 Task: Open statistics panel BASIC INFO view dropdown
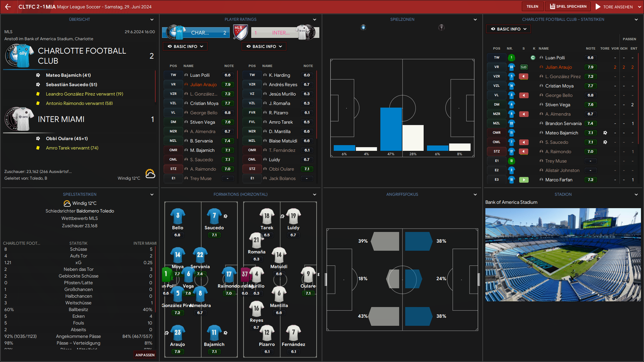coord(508,29)
